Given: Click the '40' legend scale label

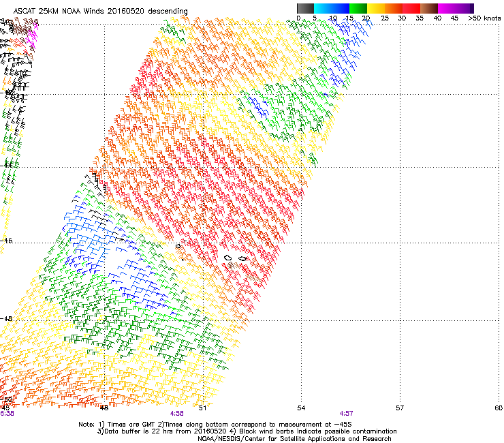Looking at the screenshot, I should click(437, 18).
